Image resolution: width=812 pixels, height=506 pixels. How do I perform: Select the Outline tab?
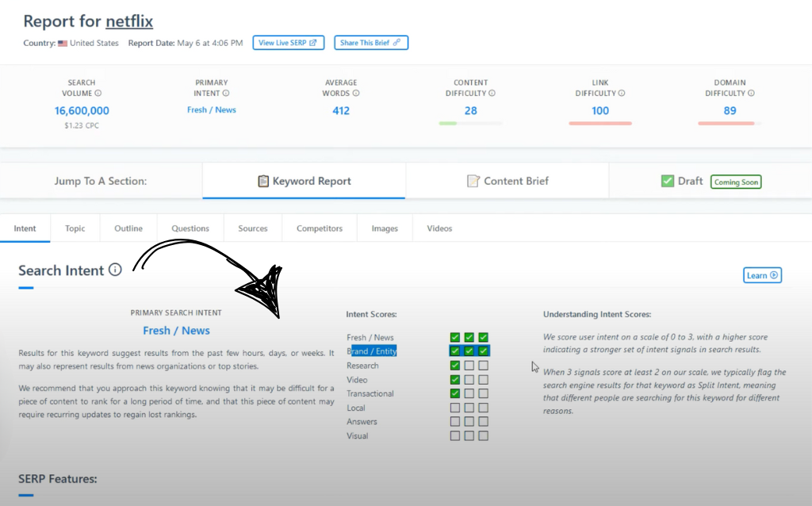[x=128, y=228]
